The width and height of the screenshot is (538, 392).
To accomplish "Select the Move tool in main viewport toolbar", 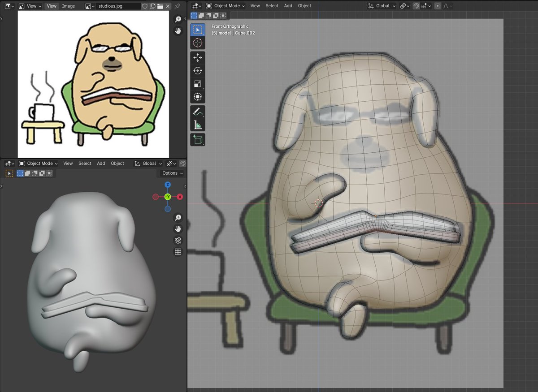I will 197,57.
